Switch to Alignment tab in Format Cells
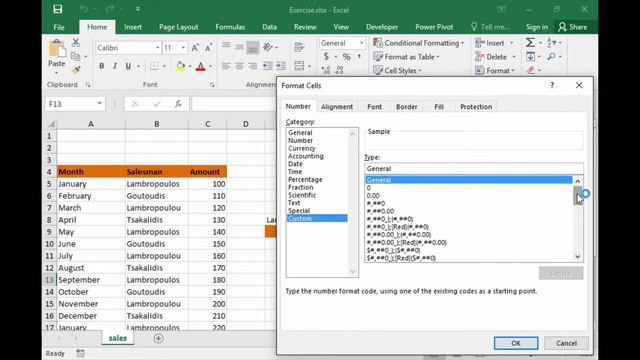The image size is (640, 360). pyautogui.click(x=337, y=107)
